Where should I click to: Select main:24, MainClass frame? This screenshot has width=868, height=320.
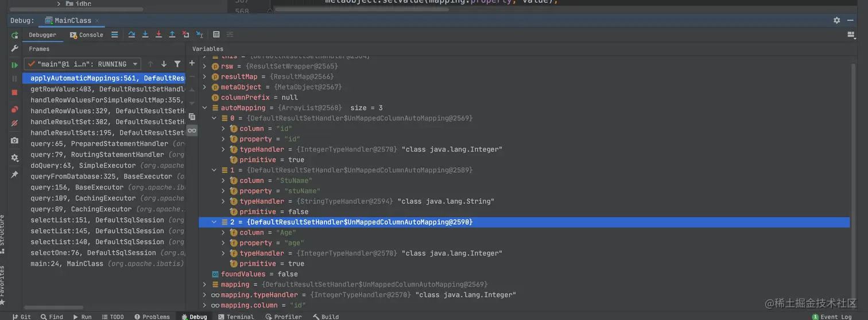pyautogui.click(x=104, y=264)
